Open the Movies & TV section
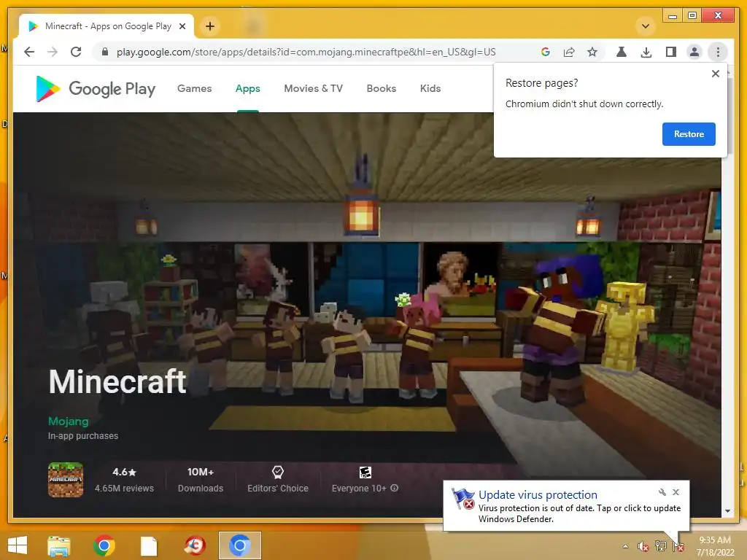Screen dimensions: 747x560 [314, 88]
